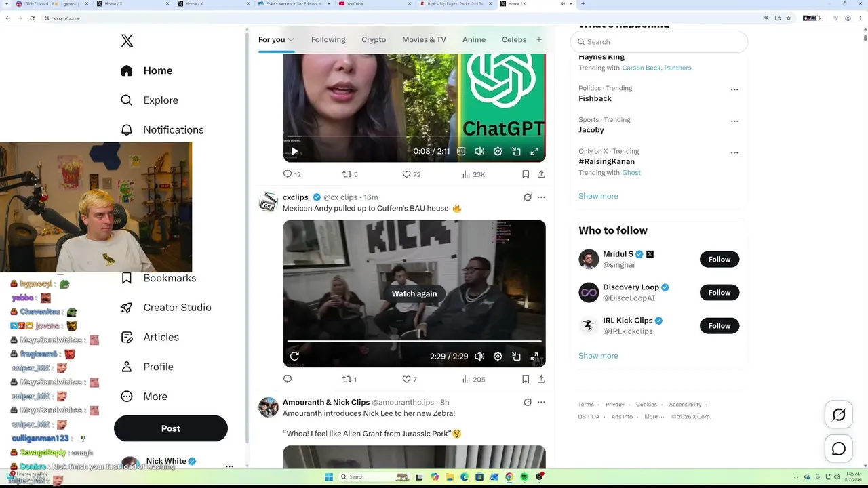Open cxclips_ profile avatar
The width and height of the screenshot is (868, 488).
[269, 203]
